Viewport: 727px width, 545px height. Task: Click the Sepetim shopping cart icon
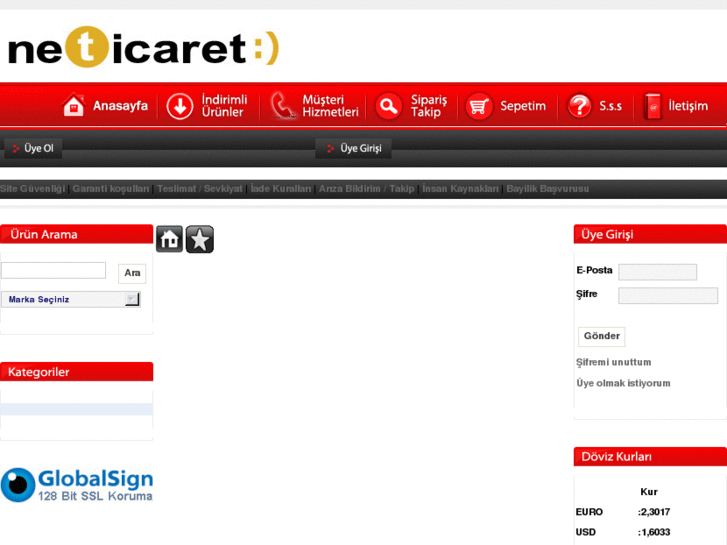tap(478, 106)
